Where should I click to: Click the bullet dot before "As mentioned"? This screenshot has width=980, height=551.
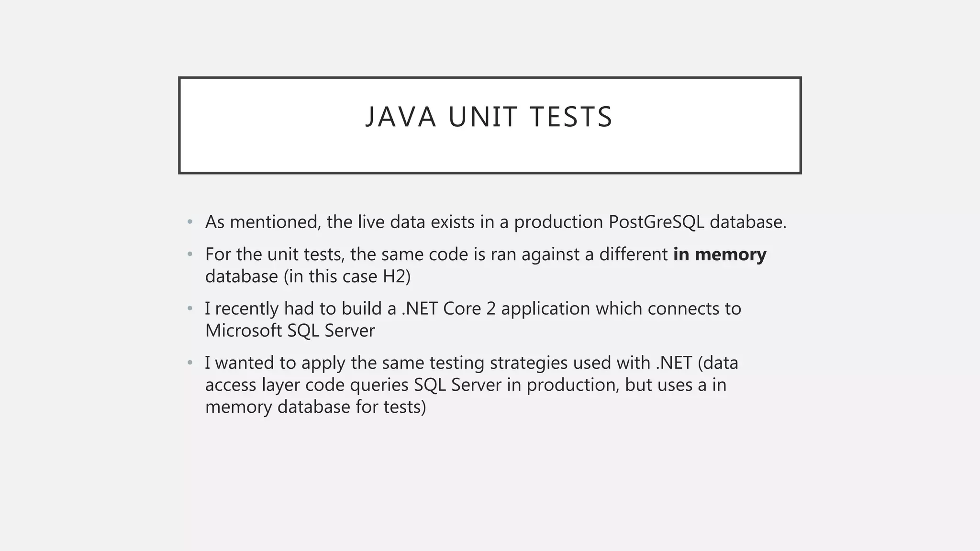click(190, 222)
